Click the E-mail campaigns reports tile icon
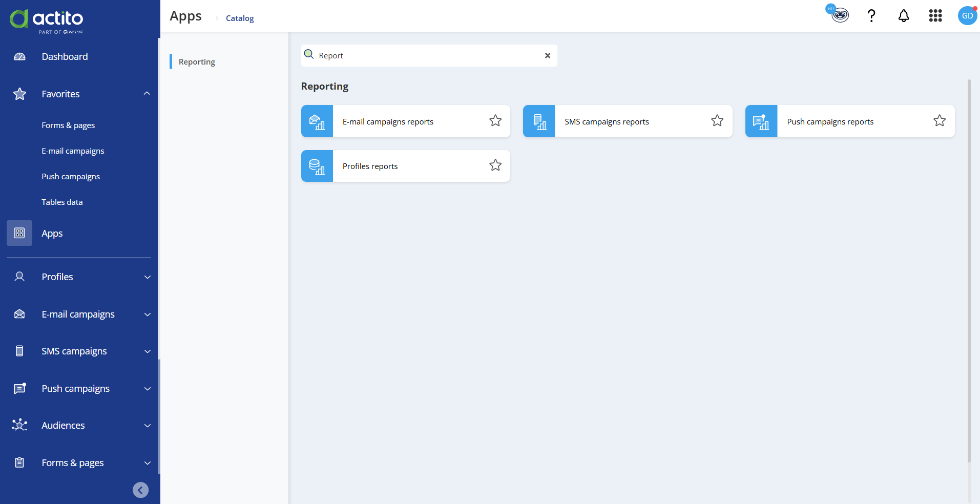This screenshot has height=504, width=980. pos(317,121)
